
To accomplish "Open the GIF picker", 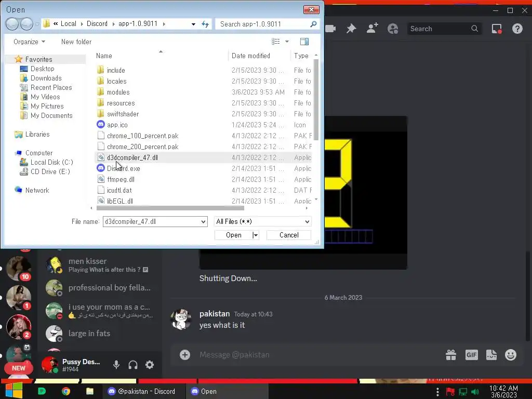I will click(472, 355).
